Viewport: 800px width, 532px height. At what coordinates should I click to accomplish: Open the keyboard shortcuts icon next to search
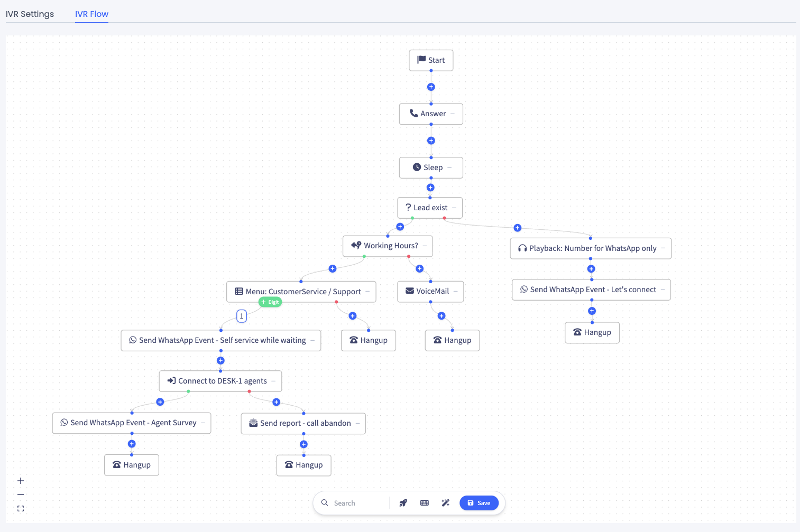(424, 502)
